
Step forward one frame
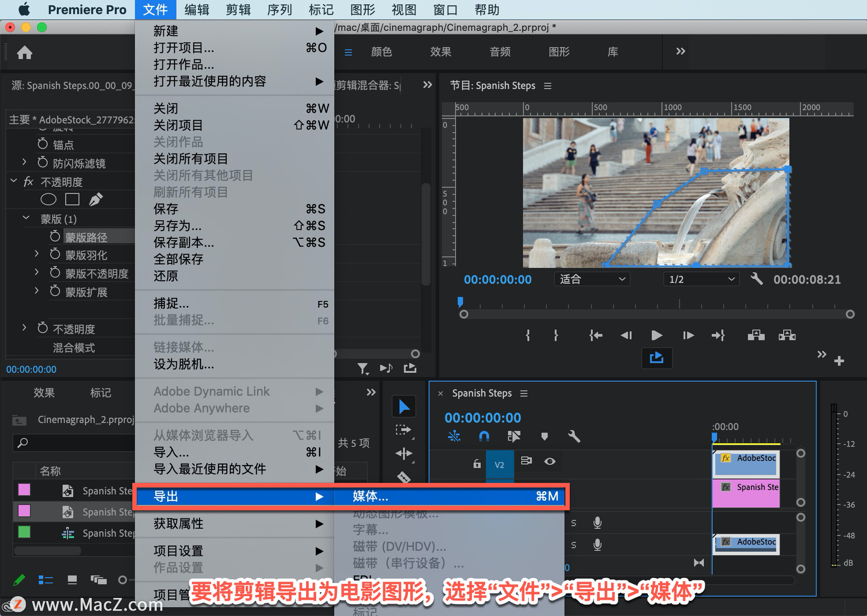click(x=688, y=335)
